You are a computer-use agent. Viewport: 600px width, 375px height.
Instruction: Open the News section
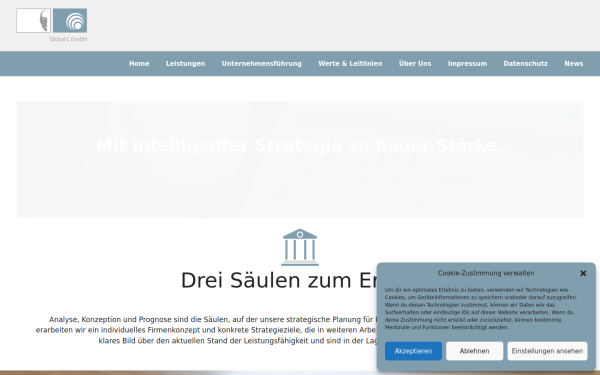pyautogui.click(x=574, y=64)
